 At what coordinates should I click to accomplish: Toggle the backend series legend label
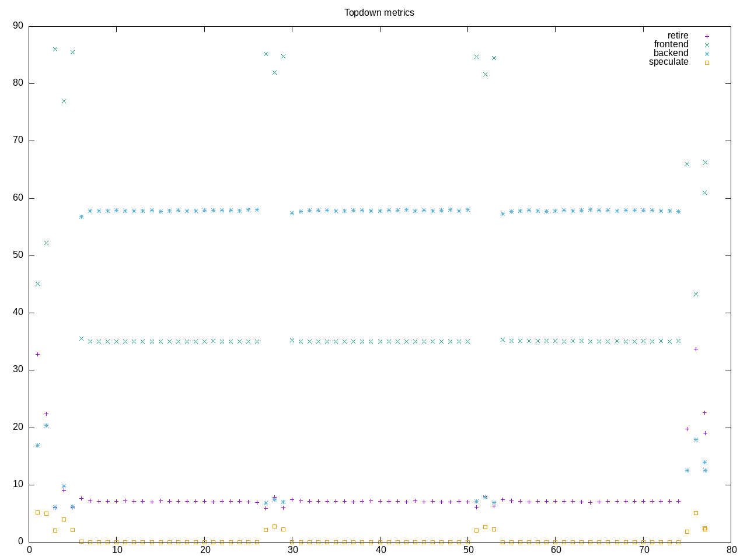tap(671, 53)
